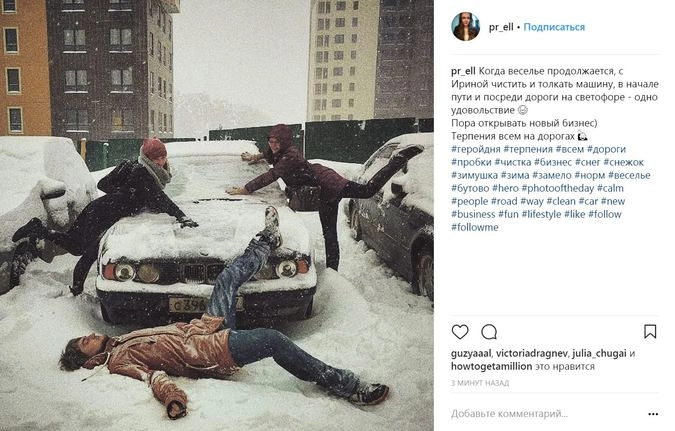Open the 3 МИНУТ НАЗАД timestamp
This screenshot has width=675, height=431.
(x=480, y=383)
